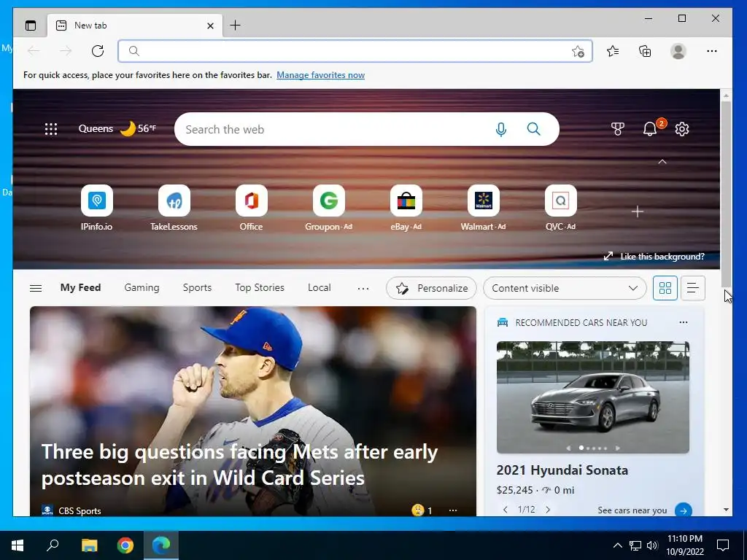The width and height of the screenshot is (747, 560).
Task: Open a new tab with plus button
Action: coord(235,26)
